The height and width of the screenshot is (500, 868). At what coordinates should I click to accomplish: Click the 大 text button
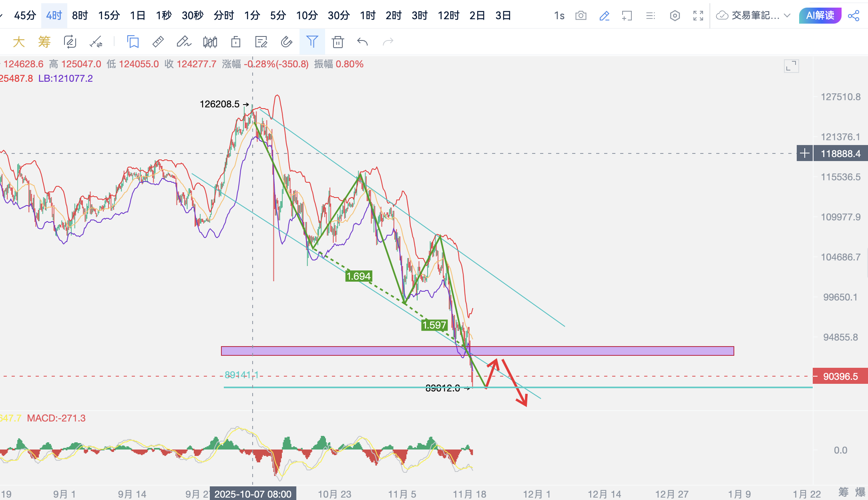[x=19, y=42]
